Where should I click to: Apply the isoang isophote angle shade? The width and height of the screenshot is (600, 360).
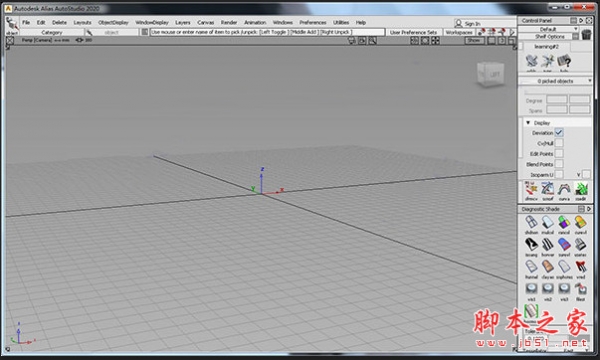click(531, 244)
